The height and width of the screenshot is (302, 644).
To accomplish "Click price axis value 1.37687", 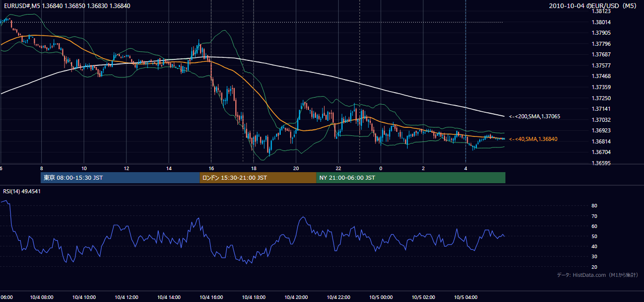I will [601, 54].
